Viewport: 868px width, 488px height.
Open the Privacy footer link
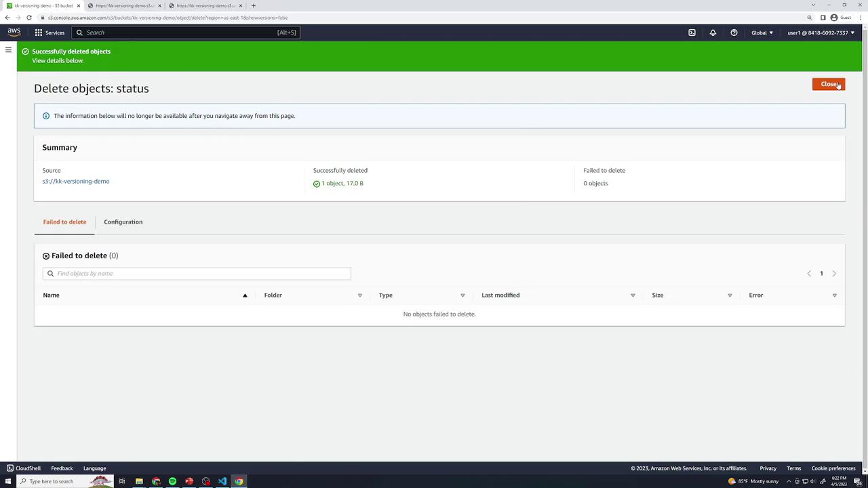tap(768, 468)
